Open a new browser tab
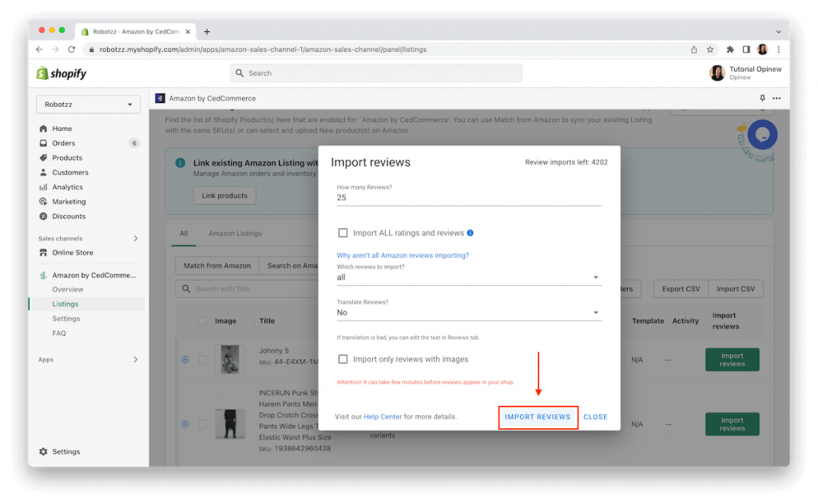Image resolution: width=818 pixels, height=504 pixels. 207,31
